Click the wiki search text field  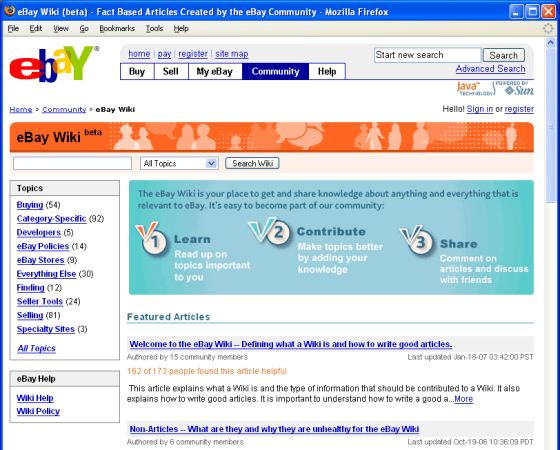pos(72,163)
